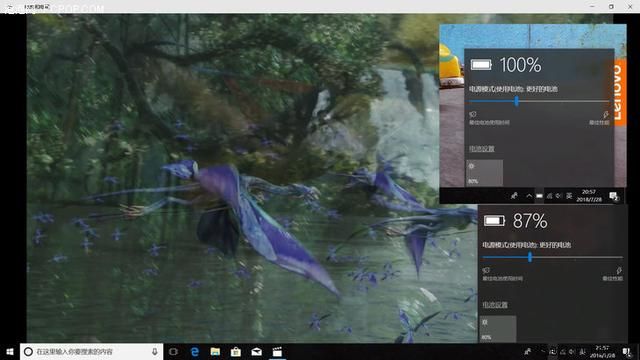640x360 pixels.
Task: Open File Explorer from the taskbar
Action: tap(215, 351)
